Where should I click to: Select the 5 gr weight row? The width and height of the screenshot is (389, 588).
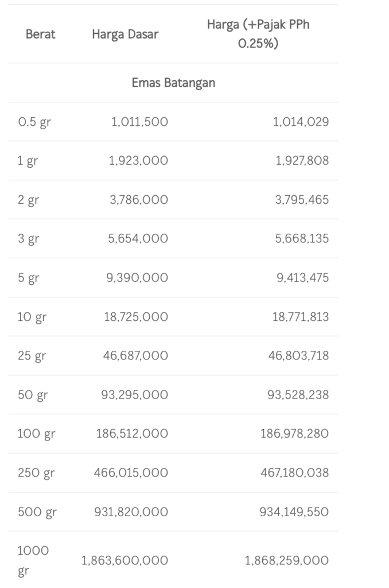(173, 277)
